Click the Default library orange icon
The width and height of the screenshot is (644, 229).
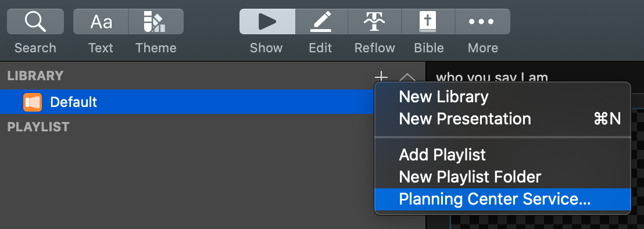33,102
